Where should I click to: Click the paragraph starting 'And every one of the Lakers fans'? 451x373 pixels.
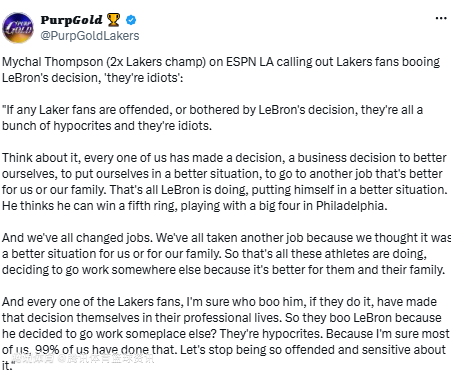tap(226, 334)
